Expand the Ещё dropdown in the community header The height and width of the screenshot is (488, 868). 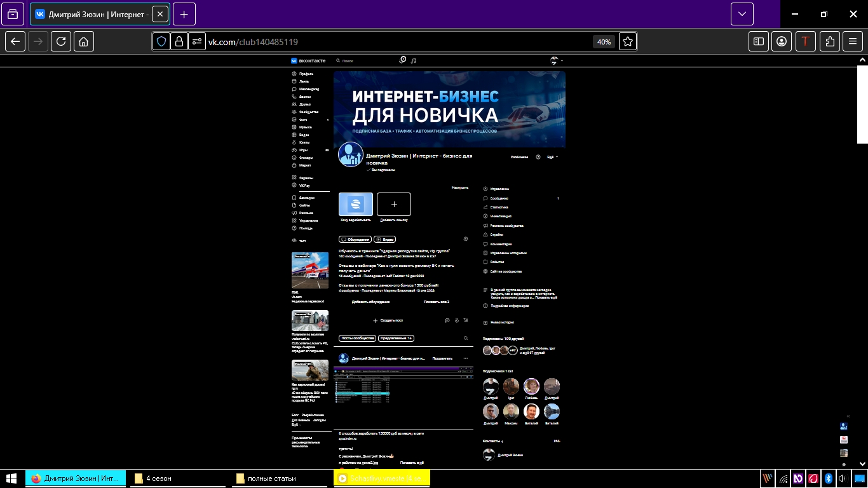click(552, 157)
